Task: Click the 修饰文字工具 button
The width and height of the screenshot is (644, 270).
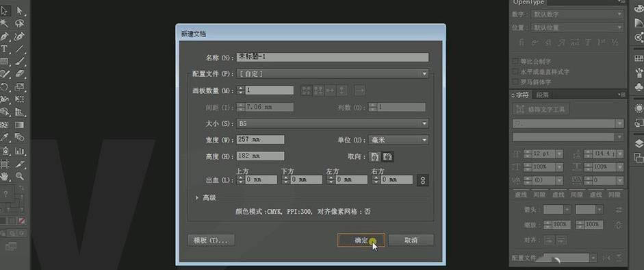Action: [x=541, y=110]
